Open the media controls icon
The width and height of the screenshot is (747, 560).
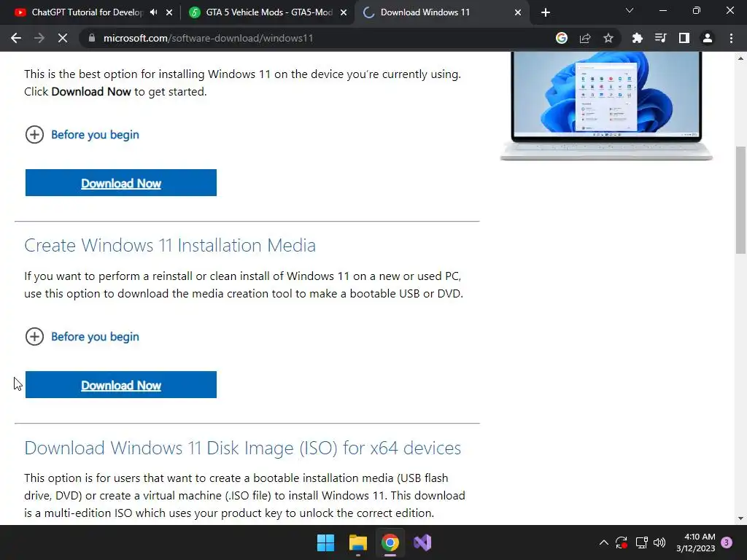(660, 38)
